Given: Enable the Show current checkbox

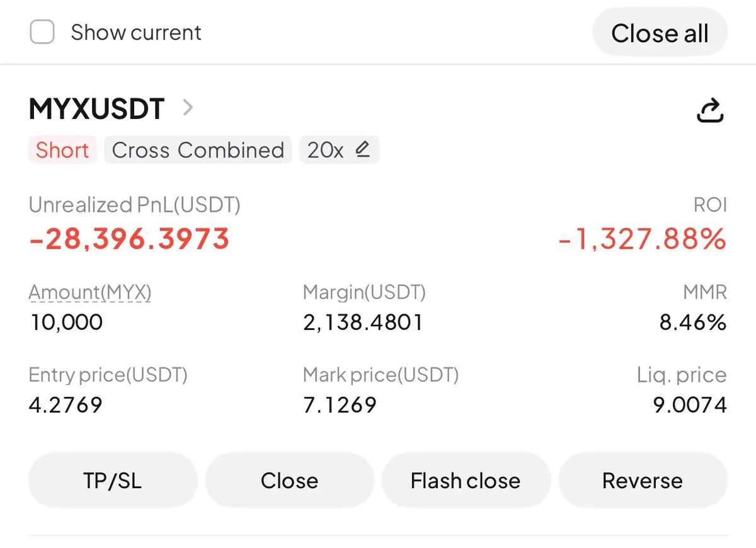Looking at the screenshot, I should click(42, 32).
